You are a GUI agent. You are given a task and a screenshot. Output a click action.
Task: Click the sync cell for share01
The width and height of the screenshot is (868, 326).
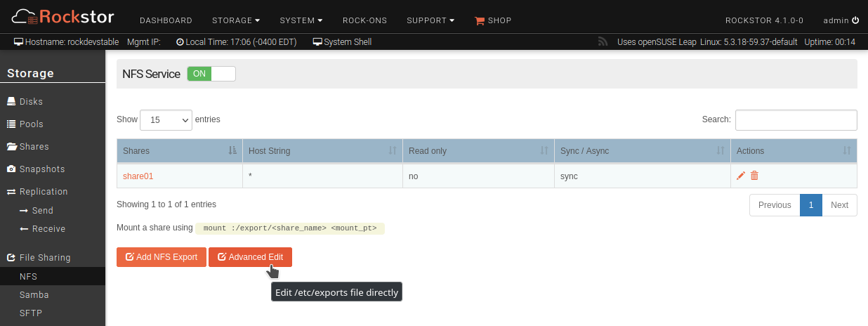643,176
